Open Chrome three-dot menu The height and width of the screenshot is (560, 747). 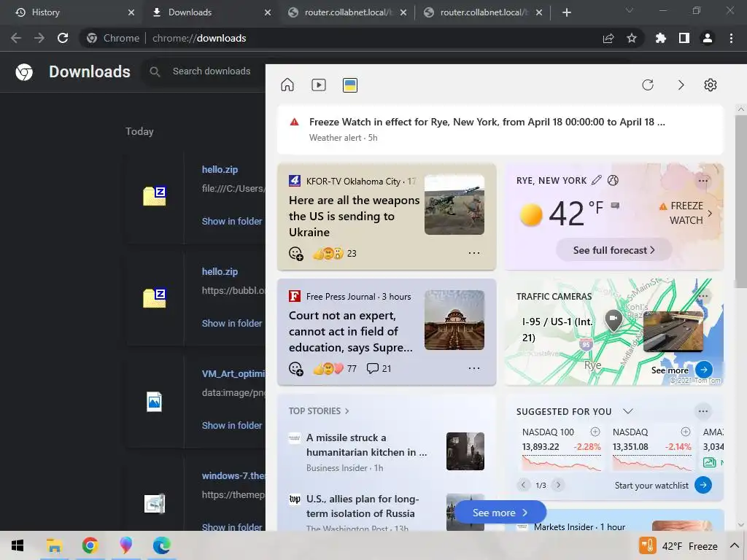tap(731, 38)
